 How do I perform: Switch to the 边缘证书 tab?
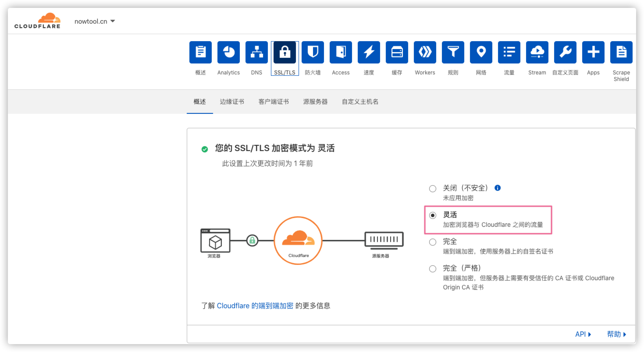tap(232, 102)
